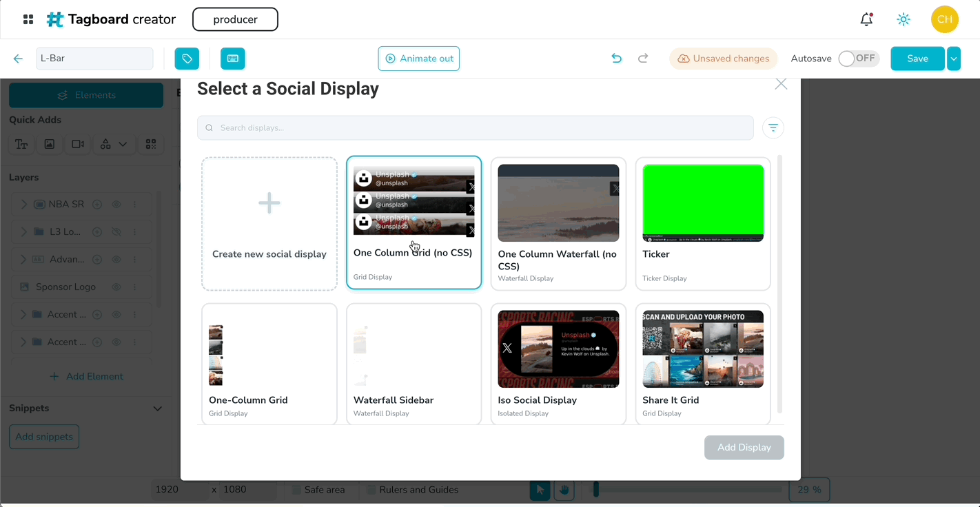Open the shapes Quick Adds dropdown
The width and height of the screenshot is (980, 507).
tap(114, 144)
